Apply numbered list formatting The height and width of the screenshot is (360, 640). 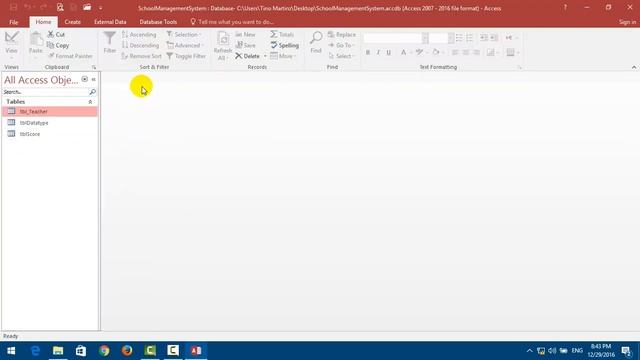coord(470,38)
